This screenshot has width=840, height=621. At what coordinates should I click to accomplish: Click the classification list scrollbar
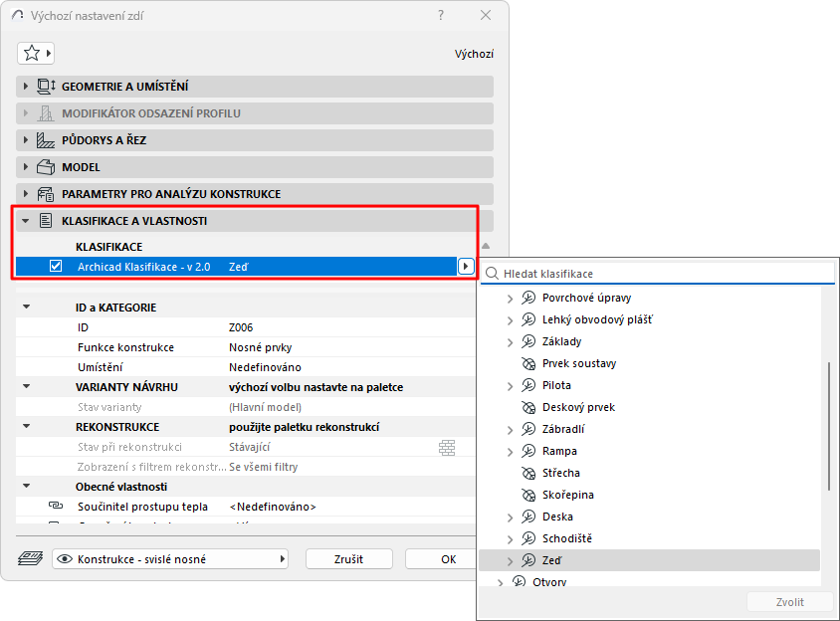pyautogui.click(x=829, y=427)
